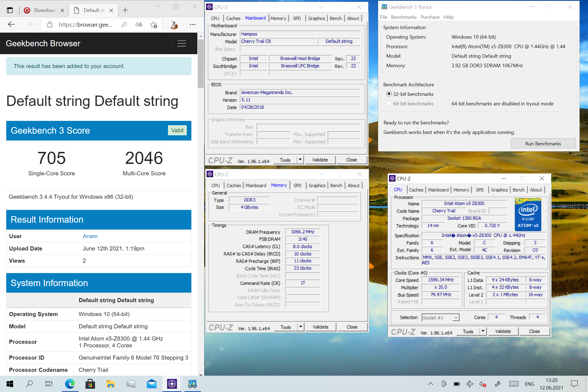588x392 pixels.
Task: Click Validate in Mainboard CPU-Z window
Action: [x=320, y=160]
